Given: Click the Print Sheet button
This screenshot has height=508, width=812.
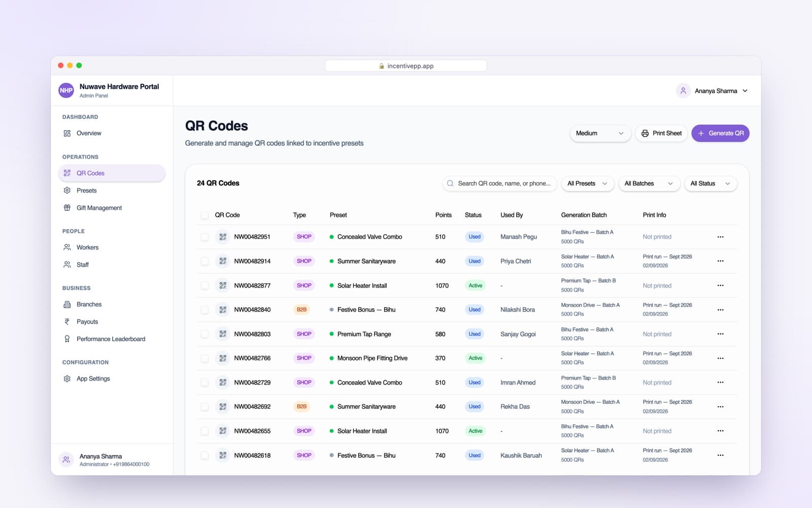Looking at the screenshot, I should pos(661,133).
